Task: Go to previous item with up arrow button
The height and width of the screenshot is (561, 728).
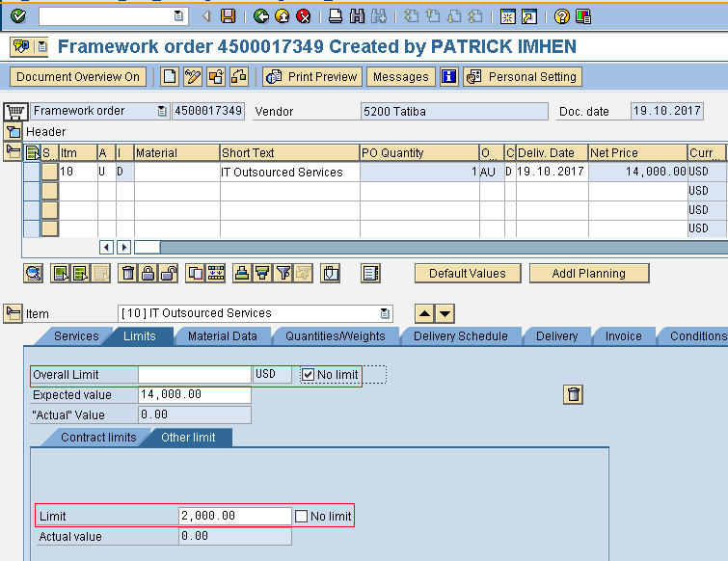Action: (424, 313)
